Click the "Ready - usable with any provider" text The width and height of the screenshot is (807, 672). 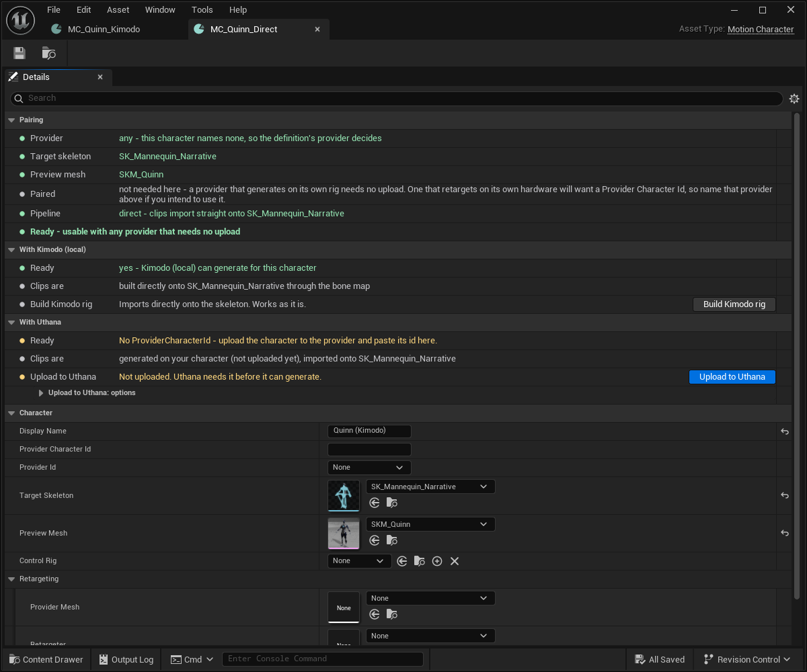pyautogui.click(x=135, y=232)
